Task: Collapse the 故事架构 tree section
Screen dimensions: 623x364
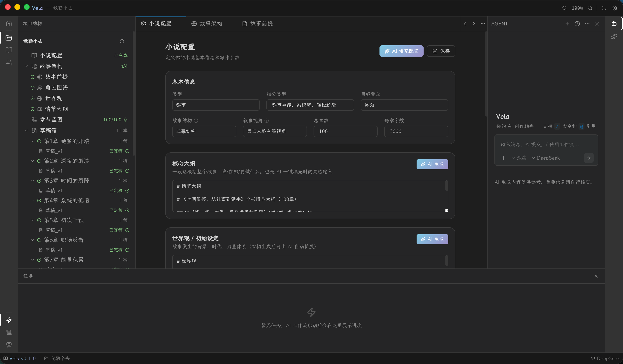Action: pos(26,66)
